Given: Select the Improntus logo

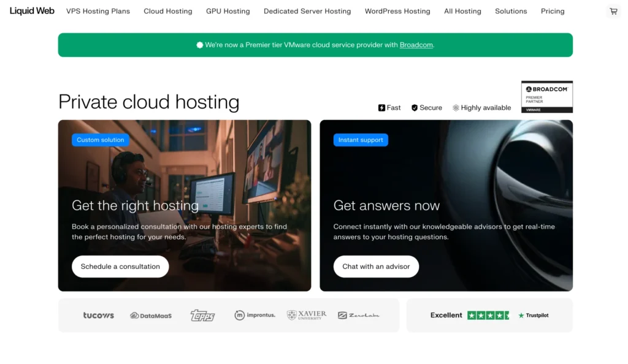Looking at the screenshot, I should 255,315.
